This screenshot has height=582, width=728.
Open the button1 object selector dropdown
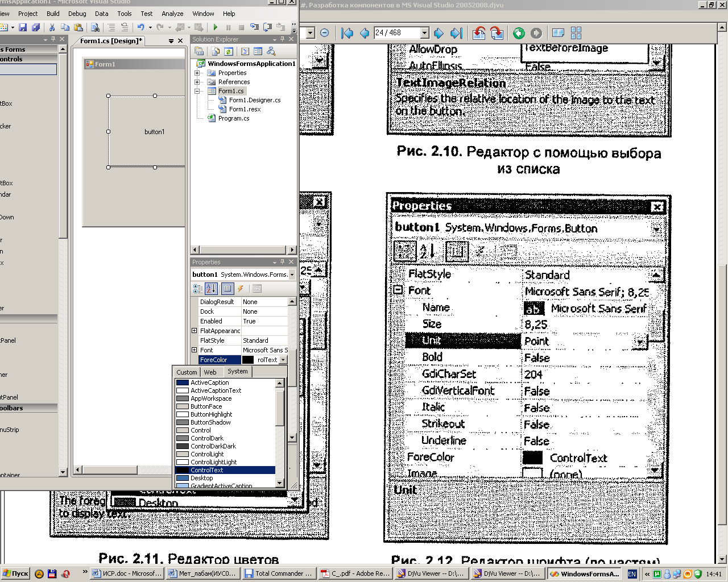point(292,275)
